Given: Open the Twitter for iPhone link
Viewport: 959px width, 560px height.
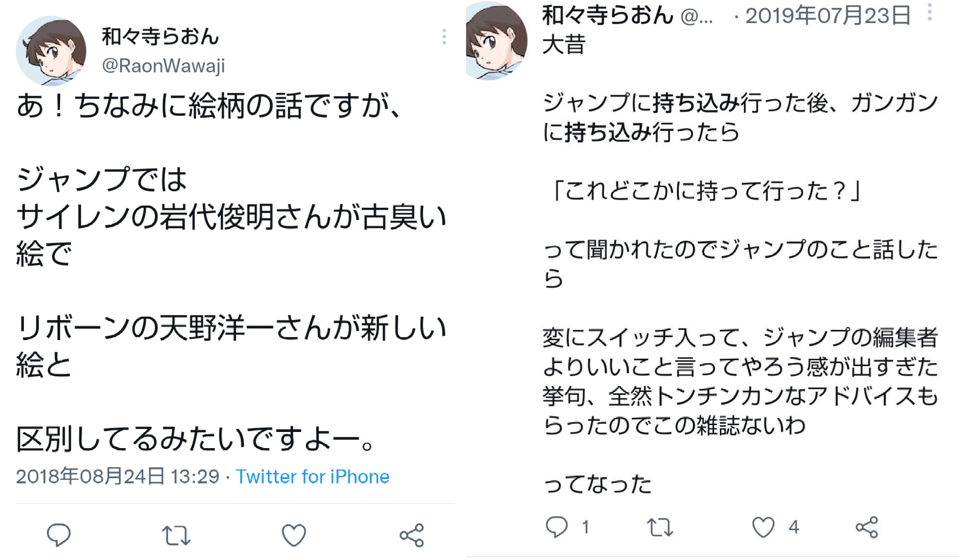Looking at the screenshot, I should (312, 476).
